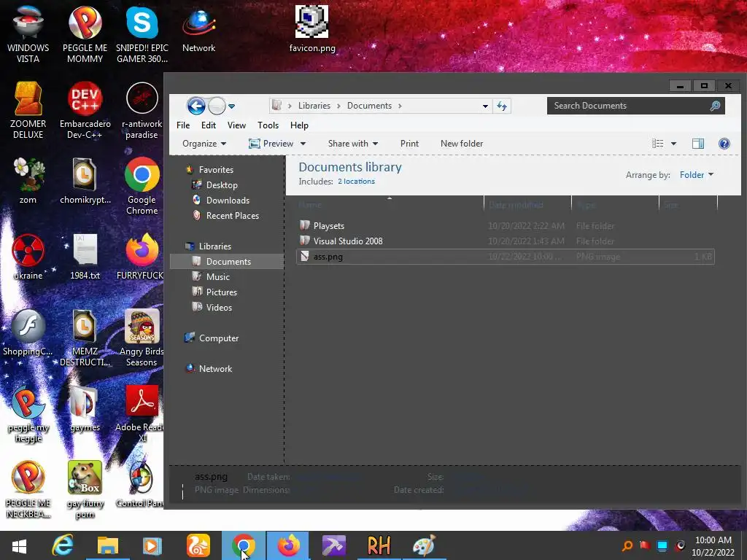Expand the Preview options arrow
The height and width of the screenshot is (560, 747).
(303, 144)
